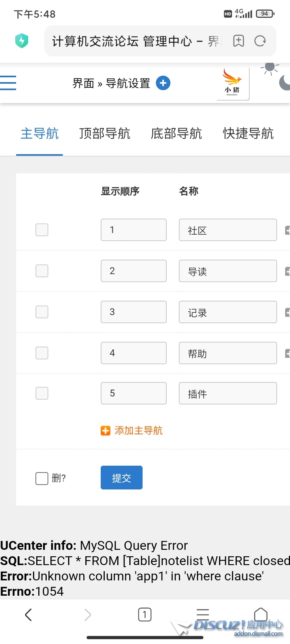
Task: Go back with the browser back arrow
Action: coord(28,615)
